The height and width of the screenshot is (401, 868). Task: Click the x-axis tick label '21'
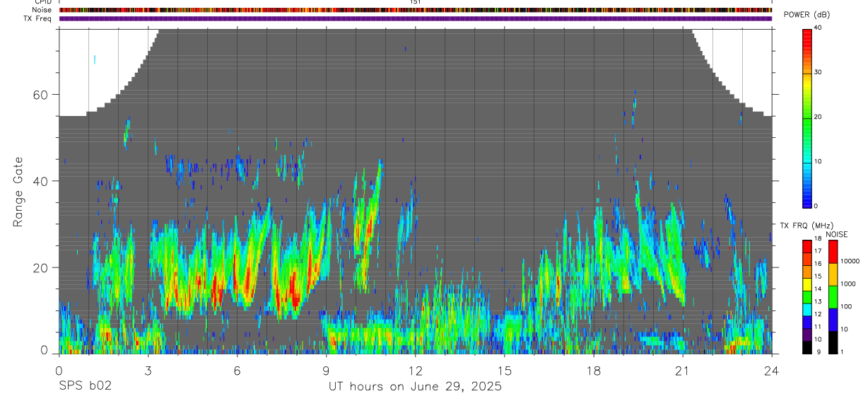(682, 370)
